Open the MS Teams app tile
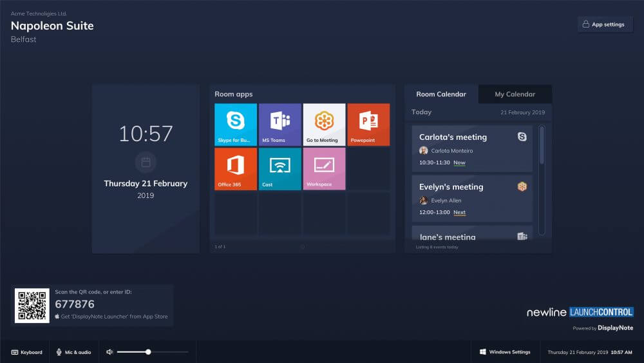This screenshot has height=363, width=644. [279, 124]
